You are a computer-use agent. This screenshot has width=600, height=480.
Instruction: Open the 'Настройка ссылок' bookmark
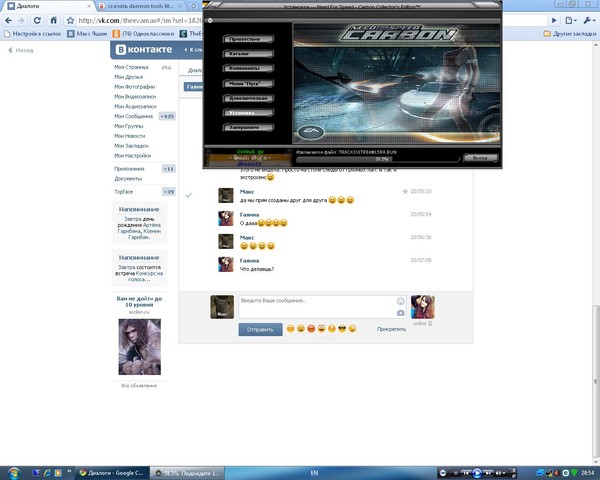[x=33, y=34]
